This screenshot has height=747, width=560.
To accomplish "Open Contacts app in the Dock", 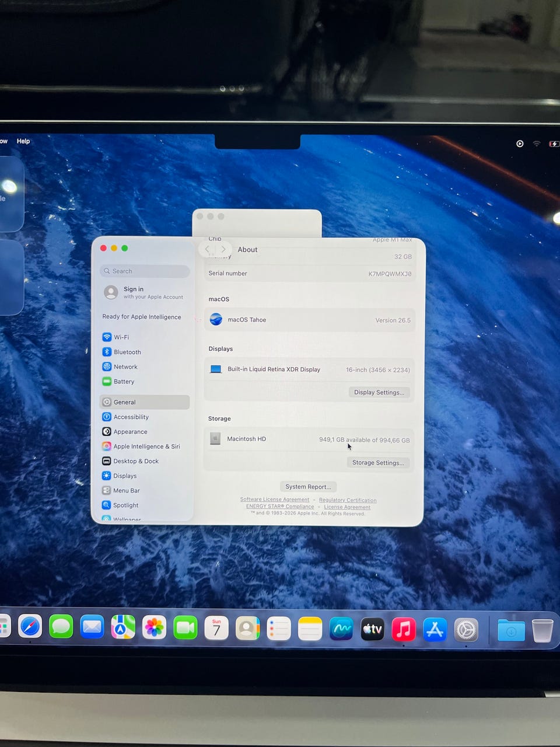I will (x=247, y=628).
